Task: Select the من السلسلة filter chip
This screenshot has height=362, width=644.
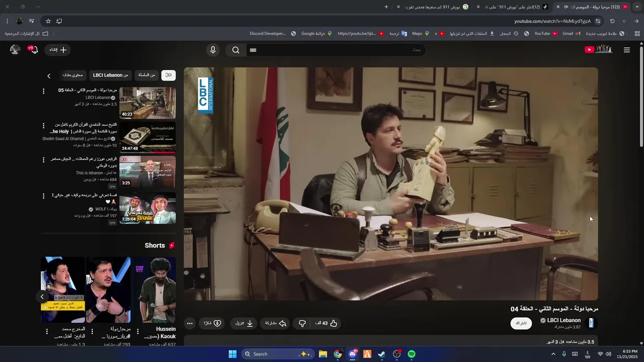Action: click(x=146, y=75)
